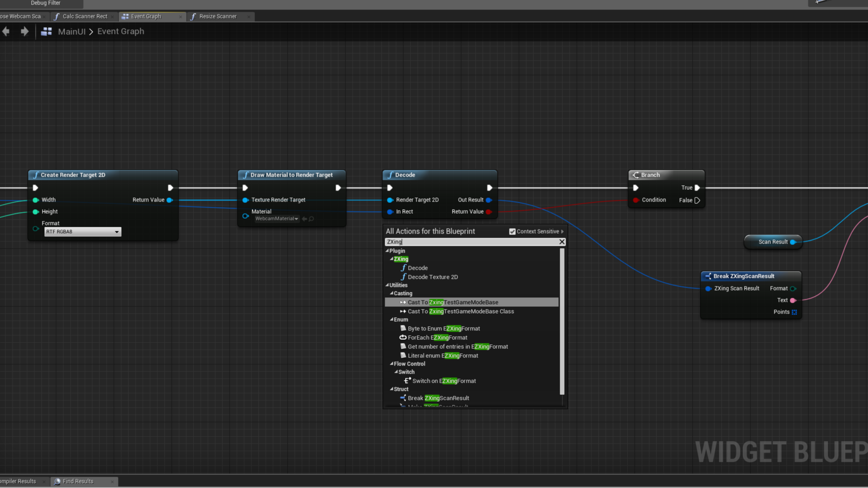Collapse the Plugin category in actions list
Screen dimensions: 868x488
click(387, 251)
